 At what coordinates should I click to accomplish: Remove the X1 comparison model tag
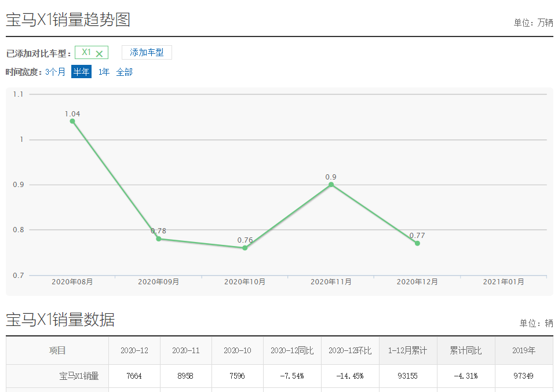pos(99,54)
